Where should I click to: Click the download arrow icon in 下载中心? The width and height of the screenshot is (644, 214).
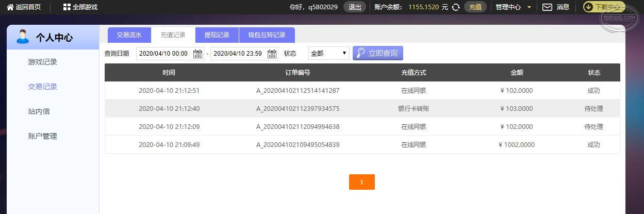589,7
